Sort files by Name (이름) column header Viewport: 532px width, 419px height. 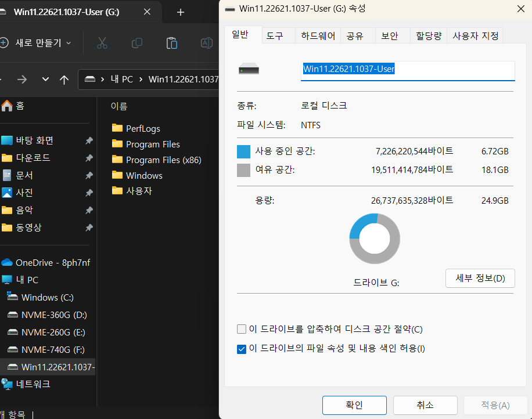coord(119,106)
